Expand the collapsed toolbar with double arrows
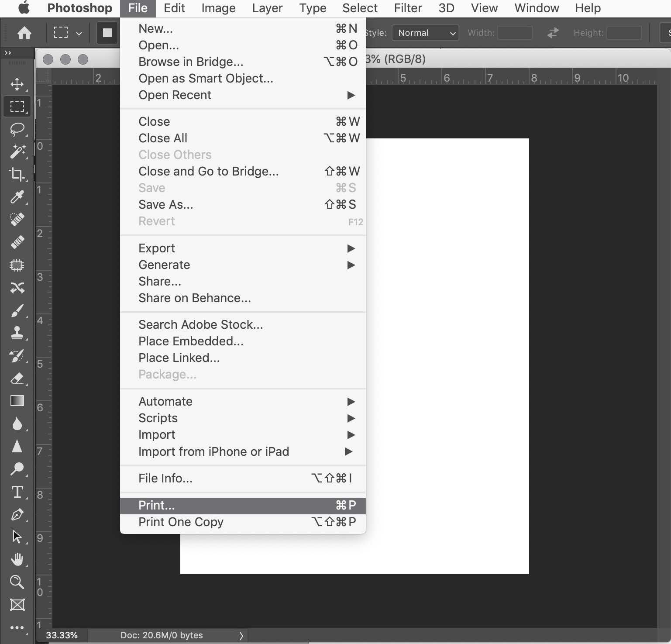671x644 pixels. tap(8, 53)
